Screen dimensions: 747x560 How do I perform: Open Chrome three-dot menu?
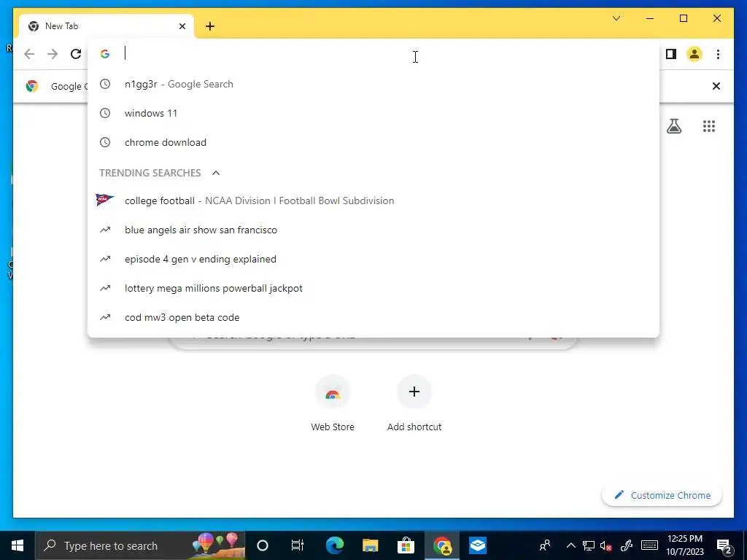pos(718,54)
